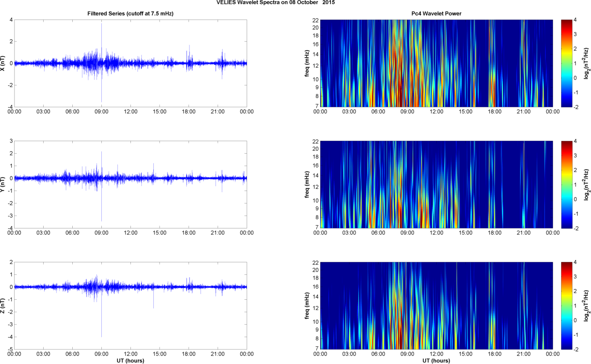591x364 pixels.
Task: Click the freq (mHz) label of middle spectrum
Action: click(x=307, y=184)
